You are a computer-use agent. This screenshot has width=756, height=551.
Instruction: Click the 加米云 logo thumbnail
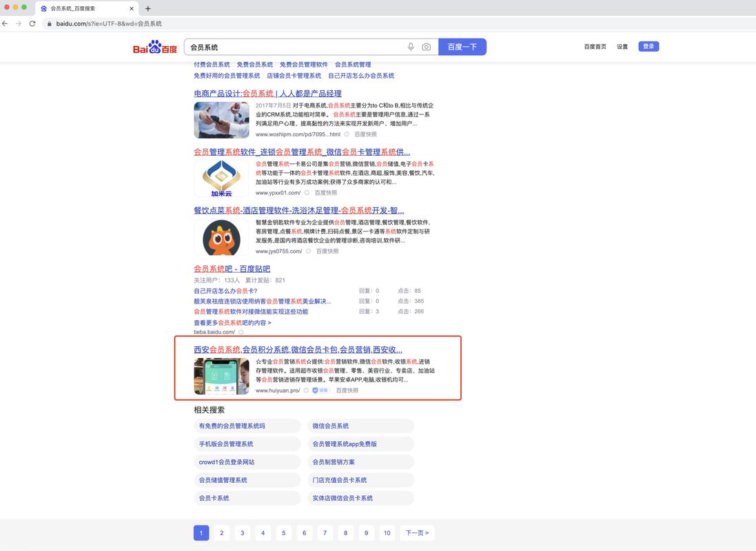(221, 178)
